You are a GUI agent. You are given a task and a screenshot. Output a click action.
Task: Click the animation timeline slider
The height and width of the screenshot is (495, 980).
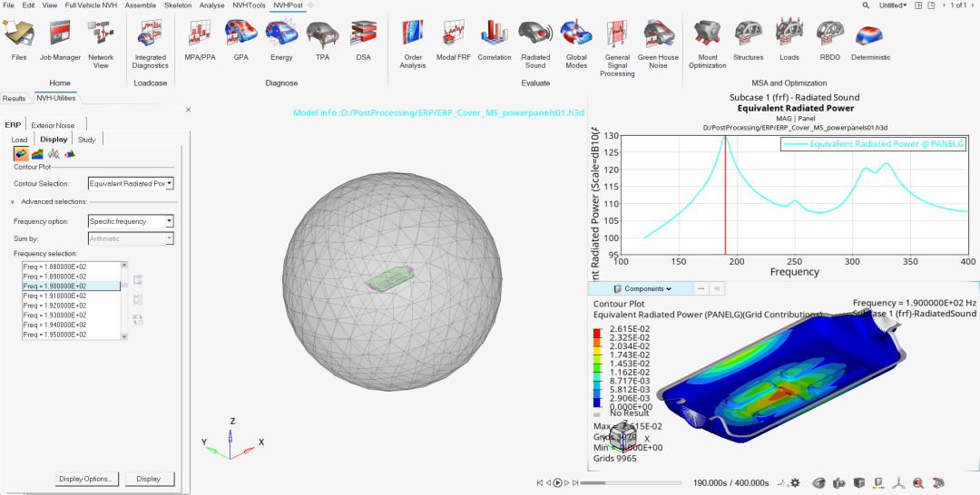[631, 482]
